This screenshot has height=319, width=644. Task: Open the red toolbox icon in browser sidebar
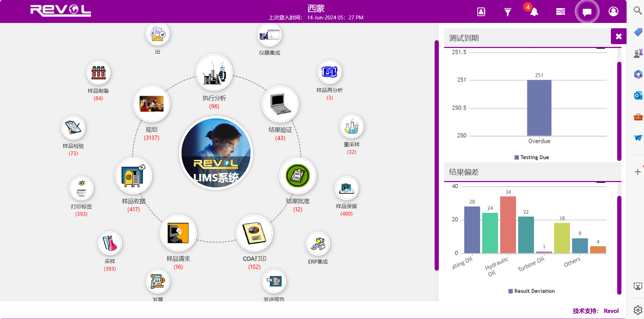(x=638, y=117)
